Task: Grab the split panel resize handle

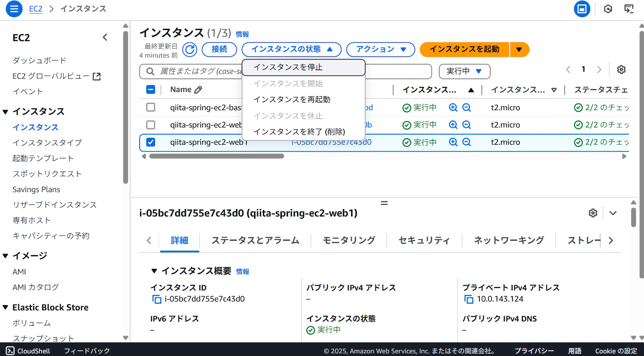Action: 384,203
